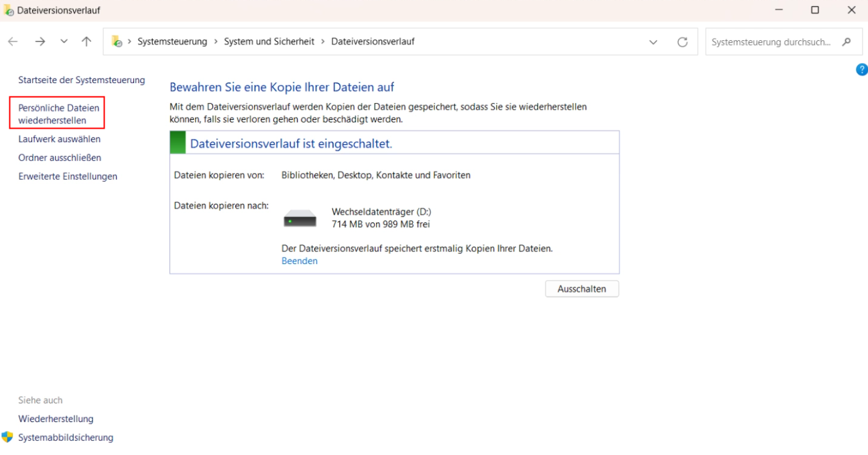
Task: Click the folder icon in address bar
Action: [x=117, y=42]
